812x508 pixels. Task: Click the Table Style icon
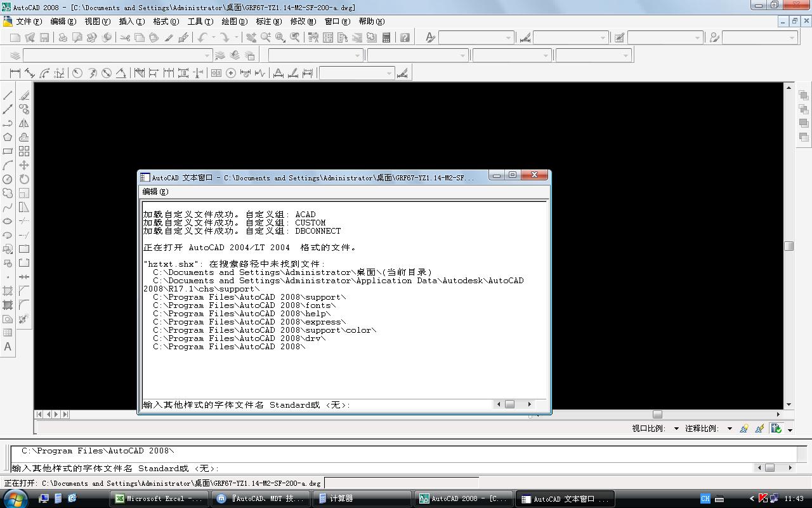[x=619, y=38]
